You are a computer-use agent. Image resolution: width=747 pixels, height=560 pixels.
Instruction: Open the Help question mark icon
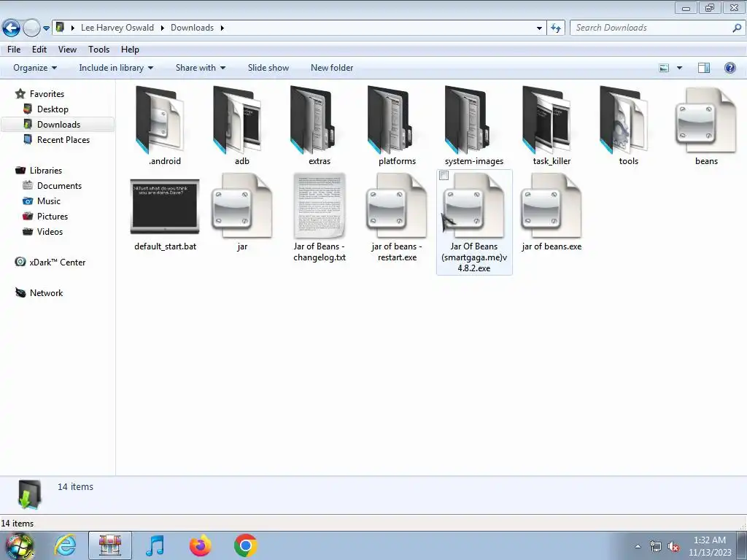point(729,68)
